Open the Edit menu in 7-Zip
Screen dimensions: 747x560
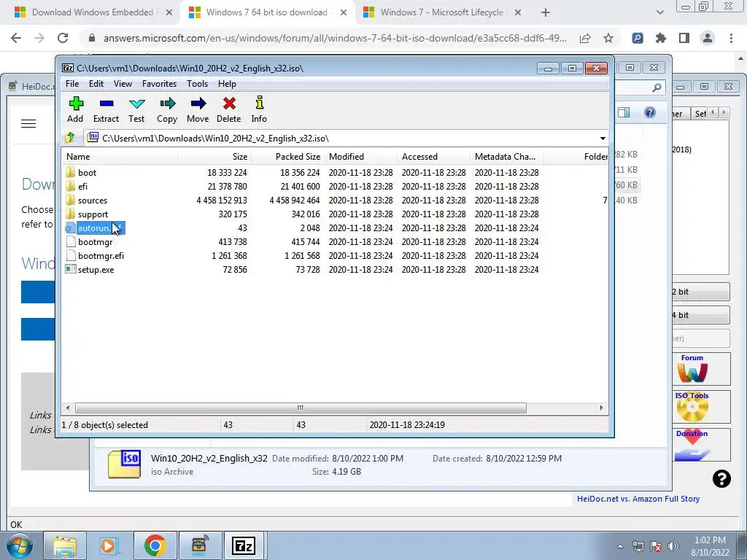pyautogui.click(x=96, y=84)
